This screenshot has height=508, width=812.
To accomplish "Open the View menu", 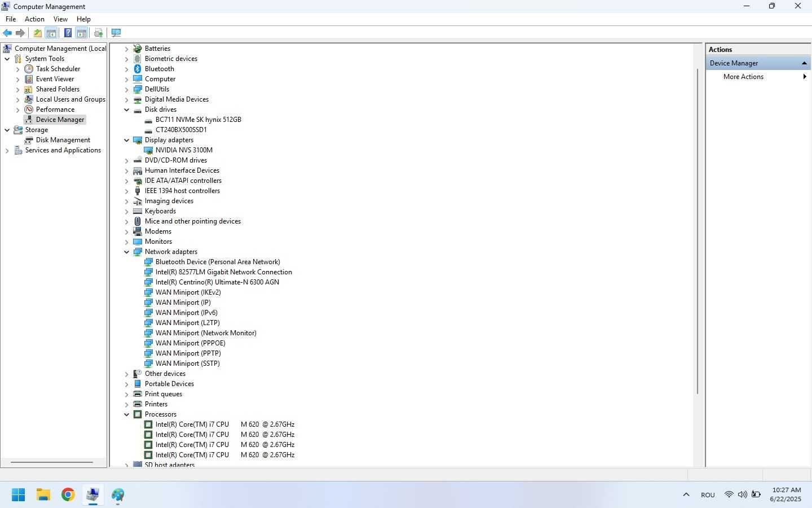I will click(x=60, y=19).
